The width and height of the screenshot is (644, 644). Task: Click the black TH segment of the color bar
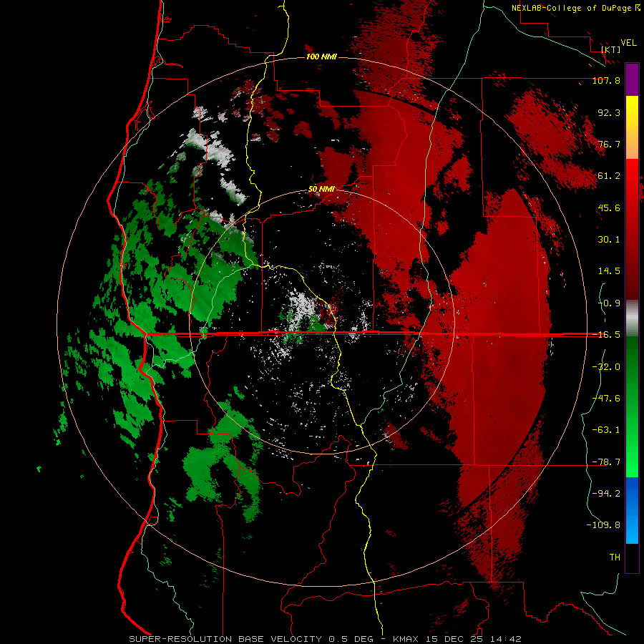[x=632, y=558]
